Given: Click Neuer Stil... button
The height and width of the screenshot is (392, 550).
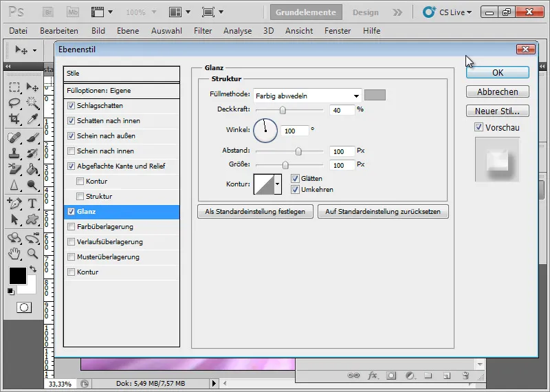Looking at the screenshot, I should (497, 111).
